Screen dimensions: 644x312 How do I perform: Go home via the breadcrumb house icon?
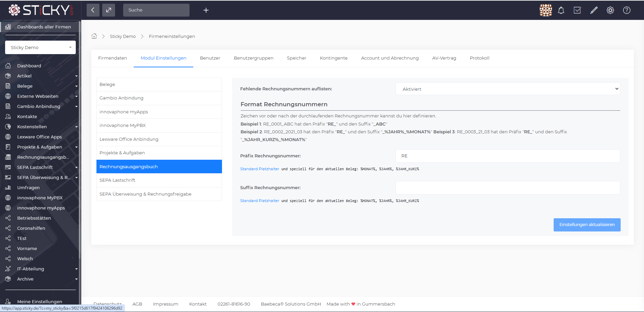94,36
